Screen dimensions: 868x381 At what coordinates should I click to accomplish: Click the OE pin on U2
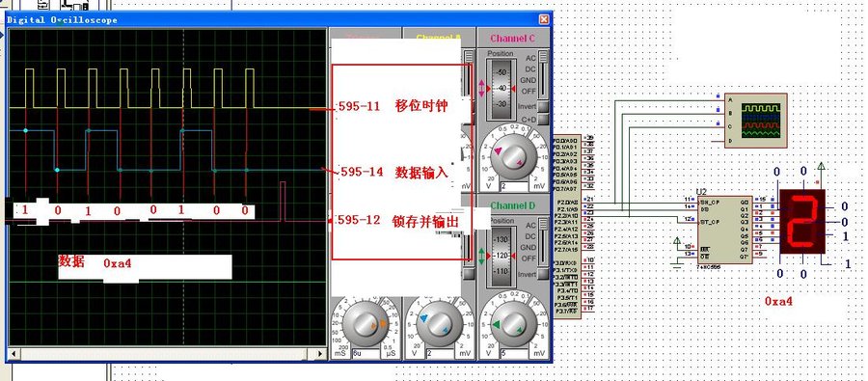pos(704,256)
